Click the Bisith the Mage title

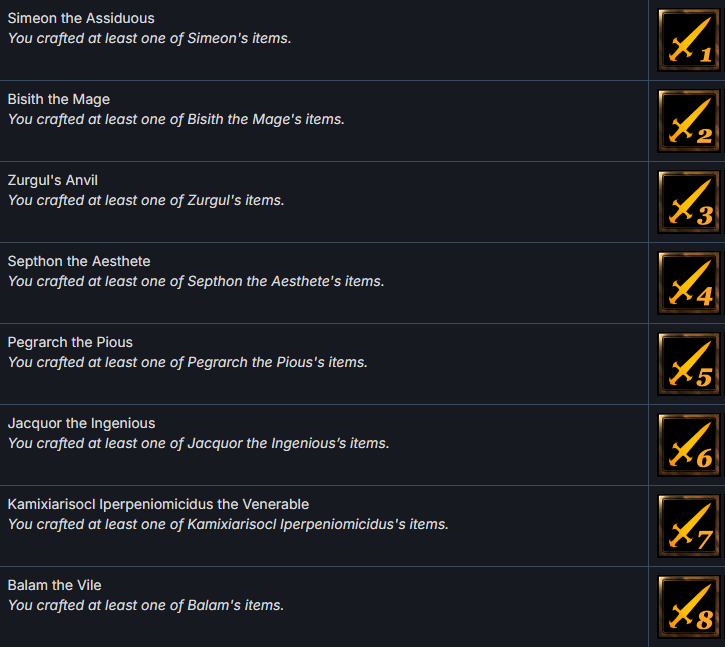59,100
